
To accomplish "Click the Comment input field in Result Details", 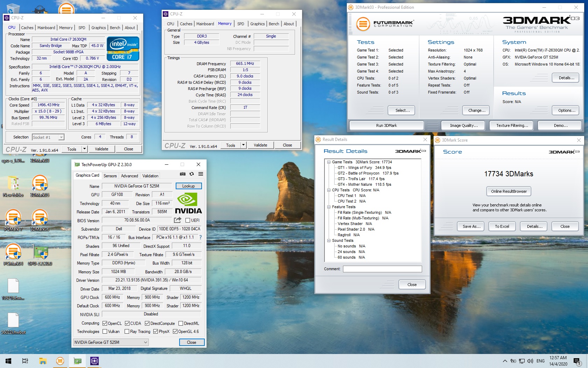I will (x=382, y=269).
